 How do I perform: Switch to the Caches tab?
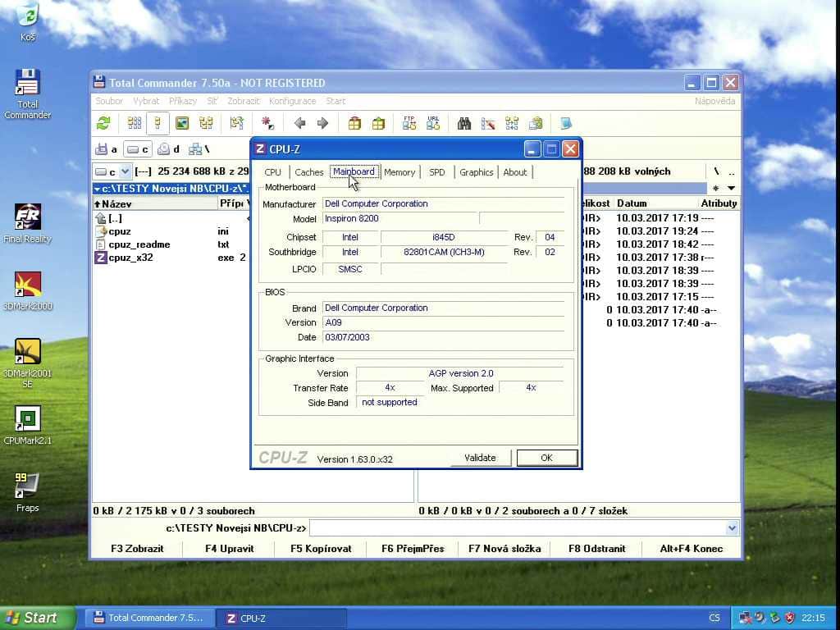[309, 172]
